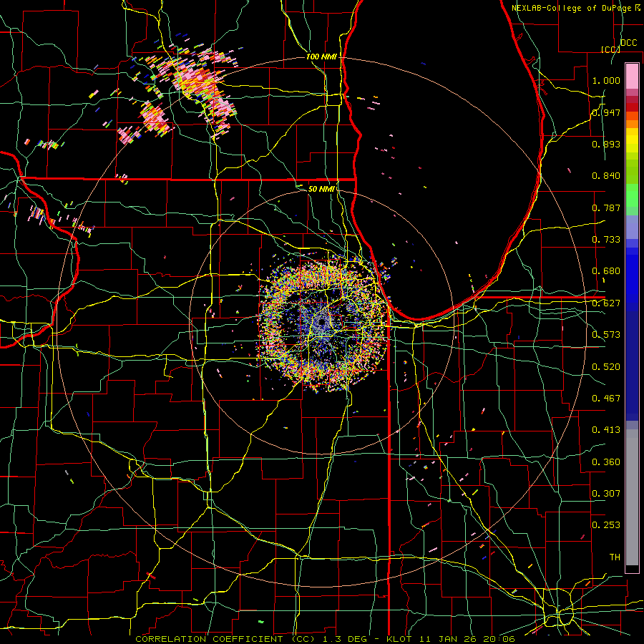Select the 1.000 value on the scale

(x=606, y=80)
